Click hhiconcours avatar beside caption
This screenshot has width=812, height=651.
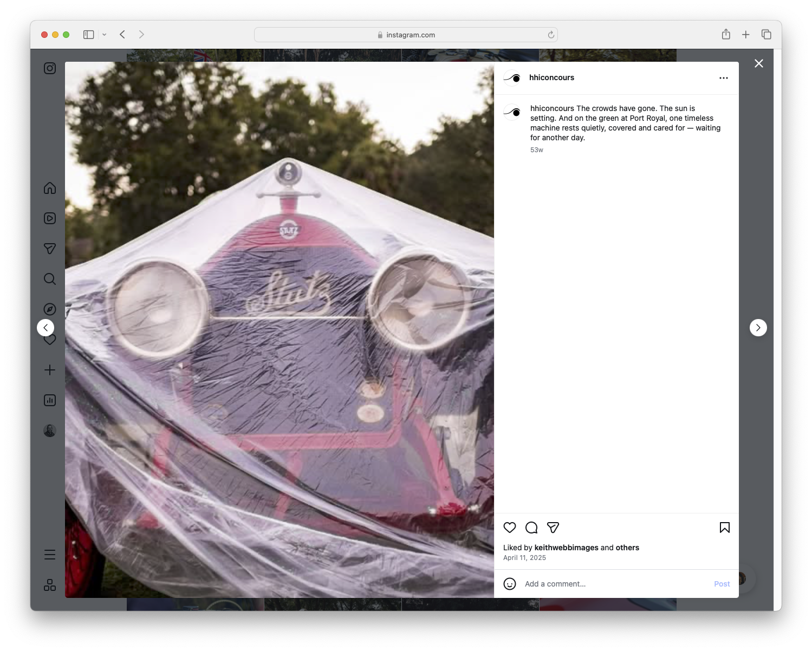click(x=512, y=112)
